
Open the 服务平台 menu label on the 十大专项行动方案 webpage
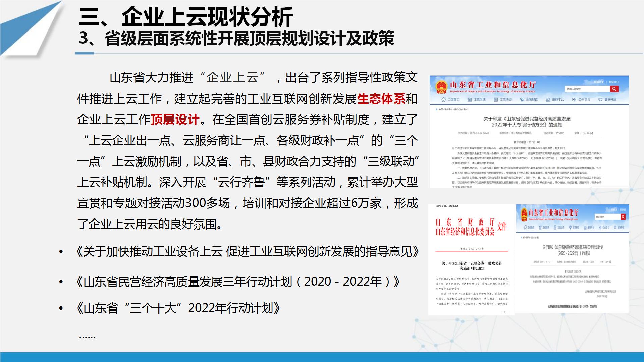[x=558, y=99]
